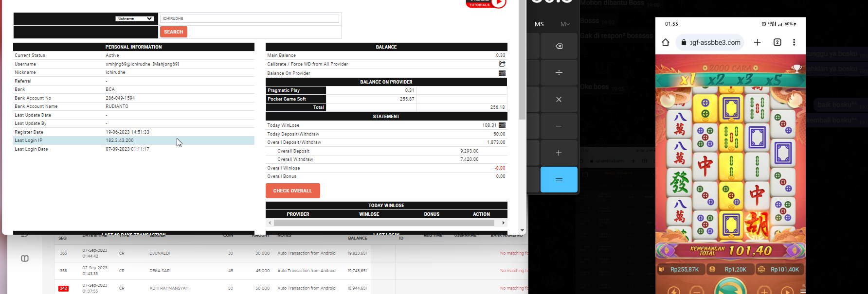Click the Total provider balance 256.18
Screen dimensions: 868x294
coord(497,107)
